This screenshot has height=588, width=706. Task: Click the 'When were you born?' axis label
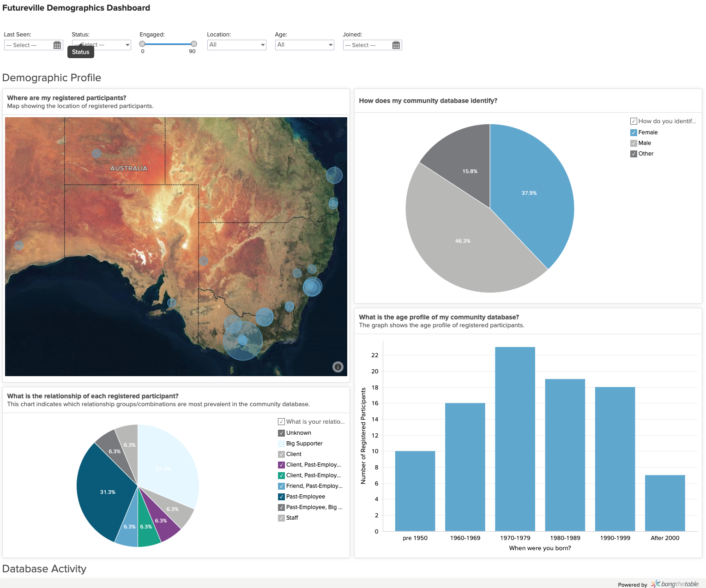(540, 548)
